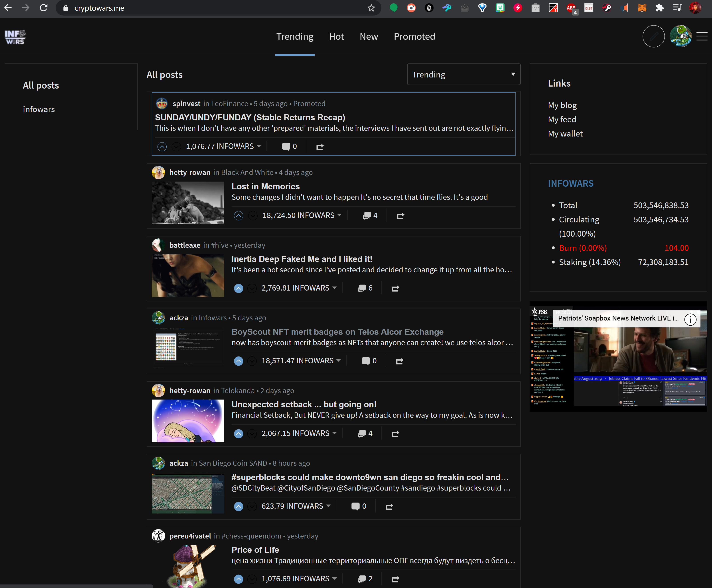Reblog the Lost in Memories post
Viewport: 712px width, 588px height.
[400, 216]
